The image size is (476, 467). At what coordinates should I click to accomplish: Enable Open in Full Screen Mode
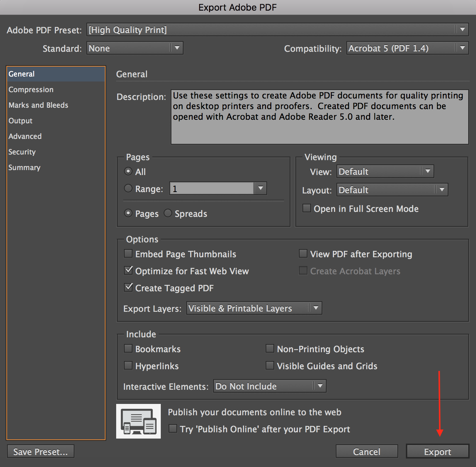point(307,208)
